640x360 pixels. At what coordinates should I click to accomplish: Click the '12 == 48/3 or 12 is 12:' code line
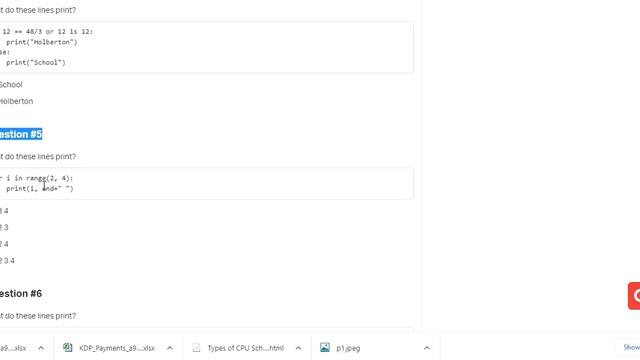[48, 31]
